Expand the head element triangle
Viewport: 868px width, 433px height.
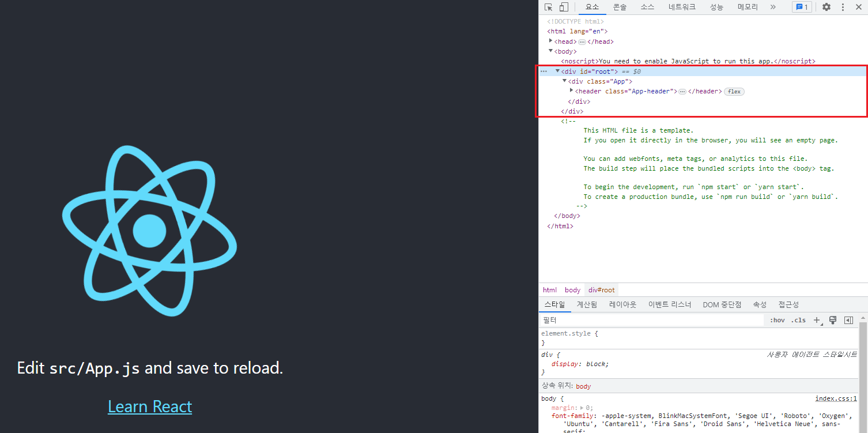(551, 41)
